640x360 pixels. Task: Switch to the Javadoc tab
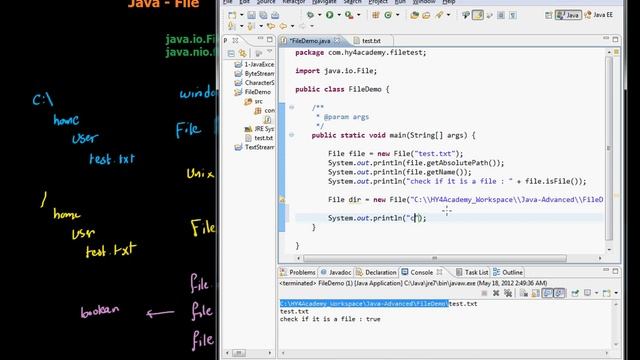click(x=336, y=272)
